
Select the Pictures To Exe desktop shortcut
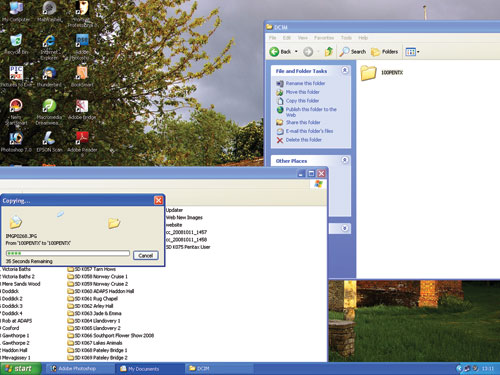click(16, 77)
